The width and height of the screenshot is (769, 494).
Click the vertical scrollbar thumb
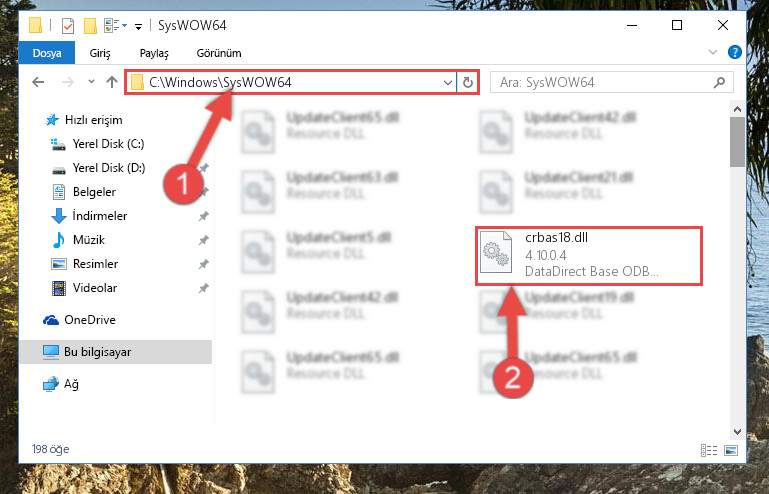[737, 142]
